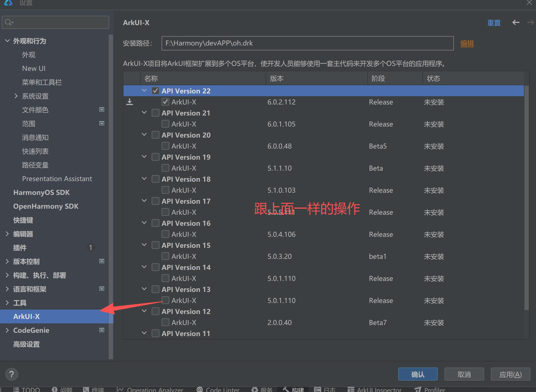The height and width of the screenshot is (392, 536).
Task: Collapse the API Version 20 group
Action: [144, 135]
